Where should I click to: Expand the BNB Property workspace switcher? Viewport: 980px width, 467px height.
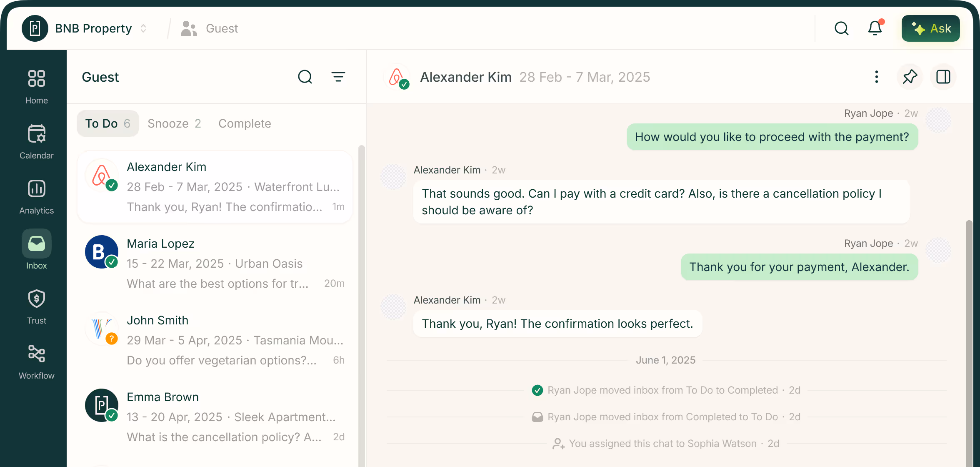(x=143, y=28)
